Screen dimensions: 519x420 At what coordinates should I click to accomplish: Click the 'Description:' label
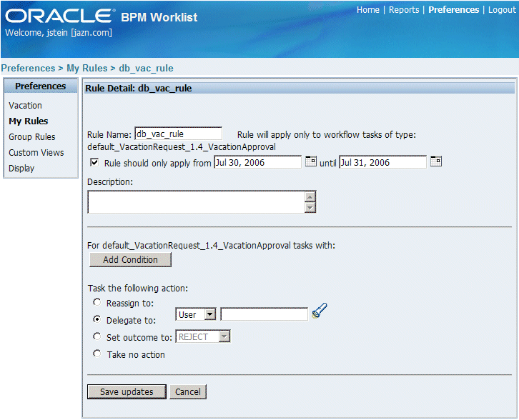point(110,182)
